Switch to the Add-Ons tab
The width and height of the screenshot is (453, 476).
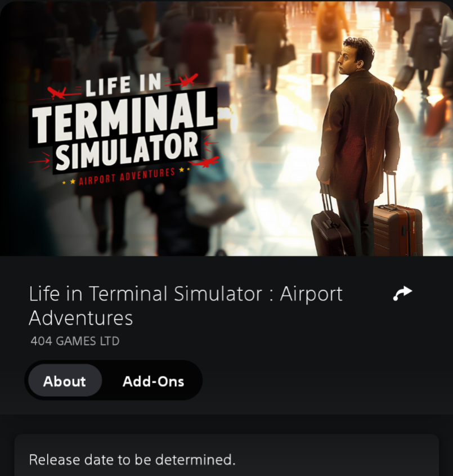click(153, 381)
